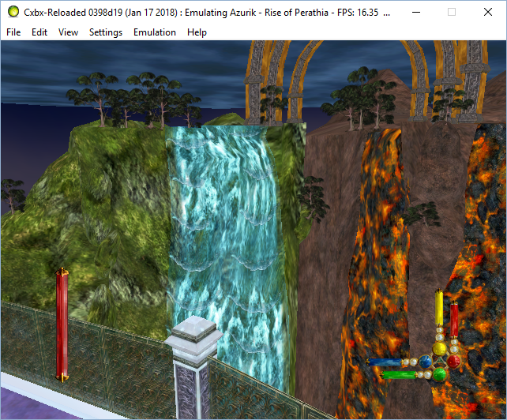Click the short red vertical bar in HUD
Viewport: 507px width, 420px height.
(x=454, y=320)
